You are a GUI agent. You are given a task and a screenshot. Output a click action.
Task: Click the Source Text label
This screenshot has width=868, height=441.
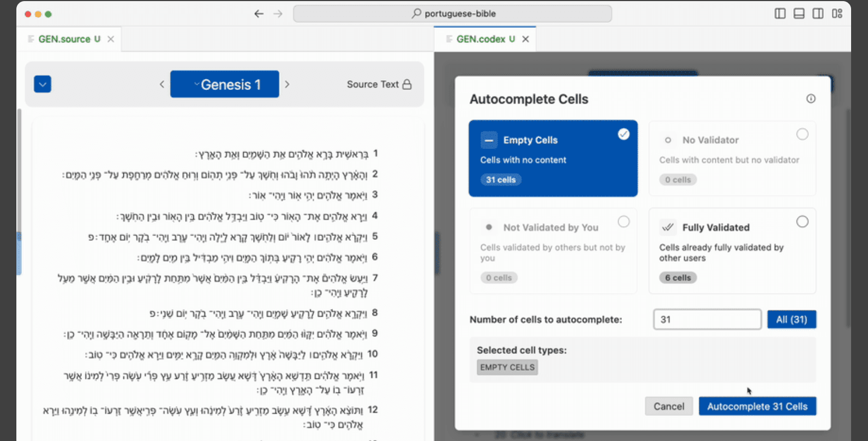point(373,84)
